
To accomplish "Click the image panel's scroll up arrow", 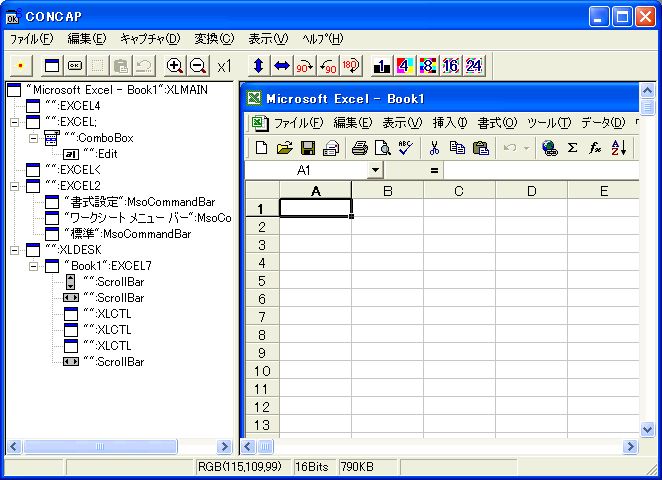I will click(647, 90).
